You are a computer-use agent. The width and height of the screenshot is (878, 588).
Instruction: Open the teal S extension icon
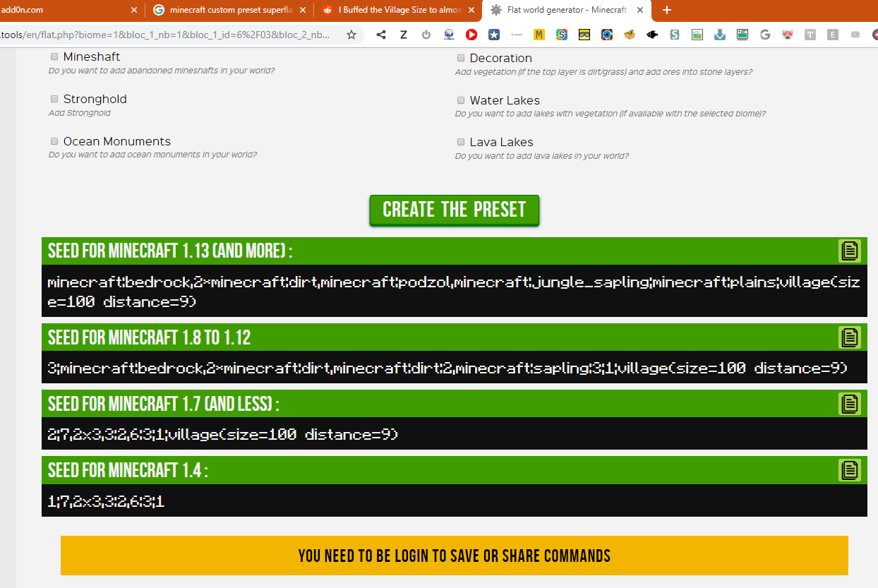click(675, 35)
